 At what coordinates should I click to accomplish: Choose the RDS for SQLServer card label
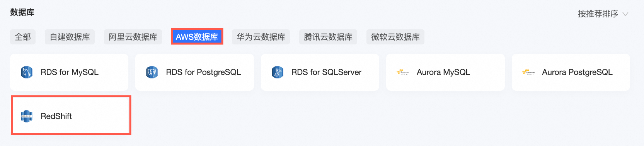(x=326, y=72)
